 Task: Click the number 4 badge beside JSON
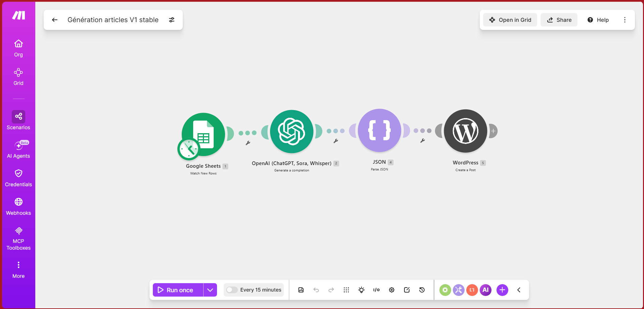(x=391, y=162)
